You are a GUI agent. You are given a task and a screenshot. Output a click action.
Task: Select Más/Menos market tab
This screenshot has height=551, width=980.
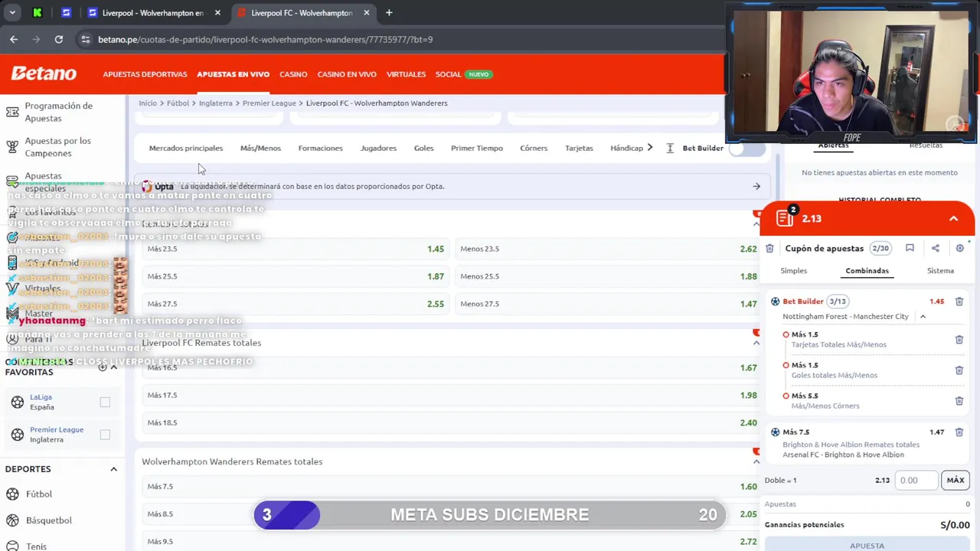coord(260,148)
